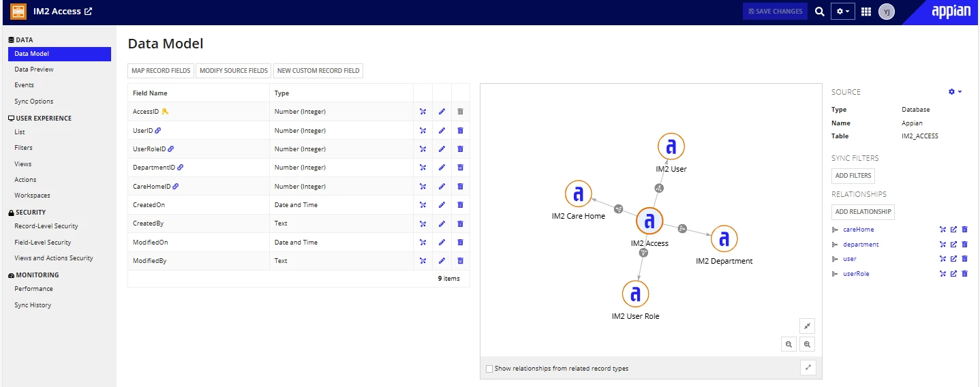The image size is (980, 387).
Task: Click the search magnifier in header
Action: (820, 12)
